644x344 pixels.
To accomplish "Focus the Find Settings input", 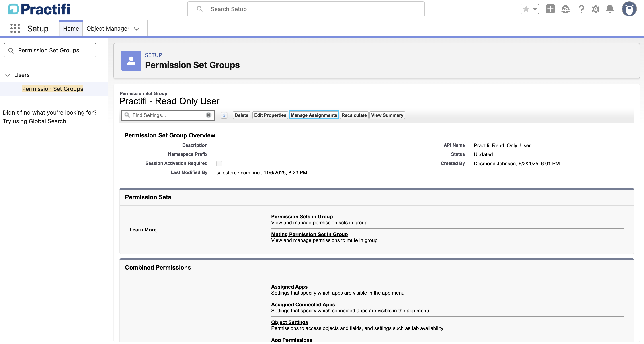I will pos(168,115).
